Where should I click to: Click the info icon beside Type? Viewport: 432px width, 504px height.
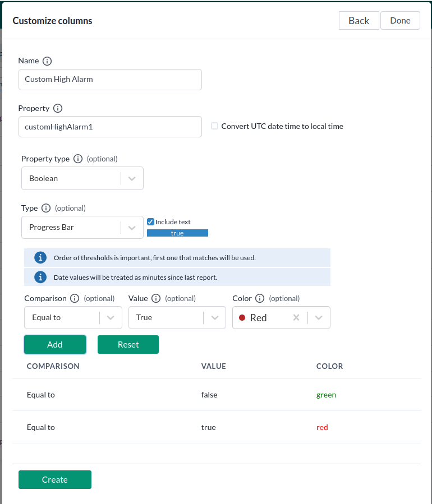pyautogui.click(x=45, y=208)
